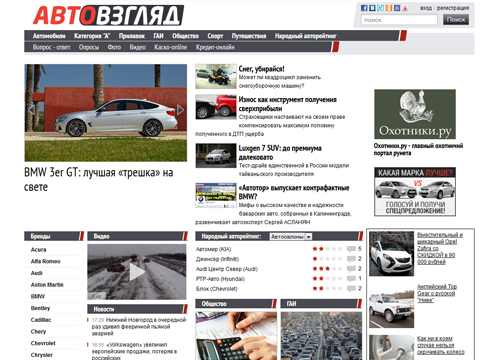Open the Twitter social icon
The image size is (500, 360).
point(380,8)
